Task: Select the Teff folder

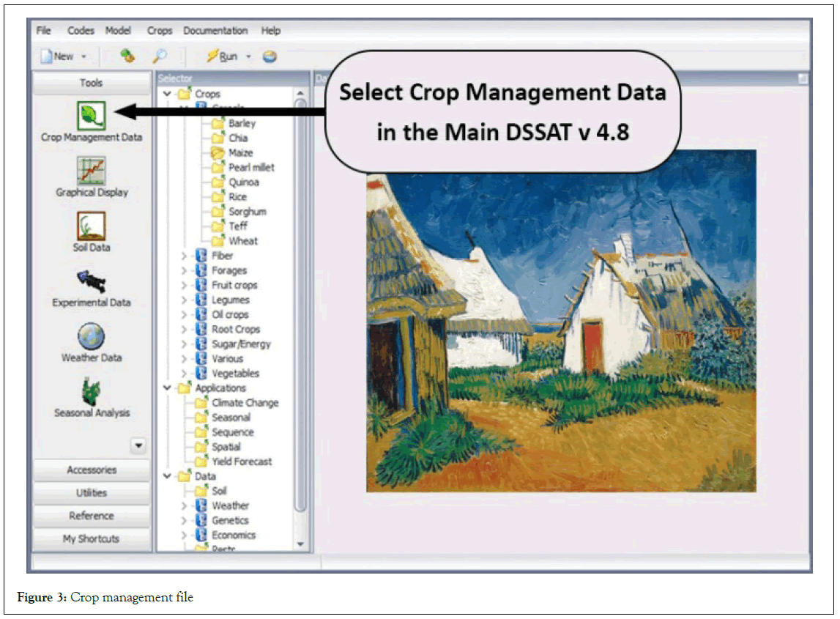Action: click(229, 226)
